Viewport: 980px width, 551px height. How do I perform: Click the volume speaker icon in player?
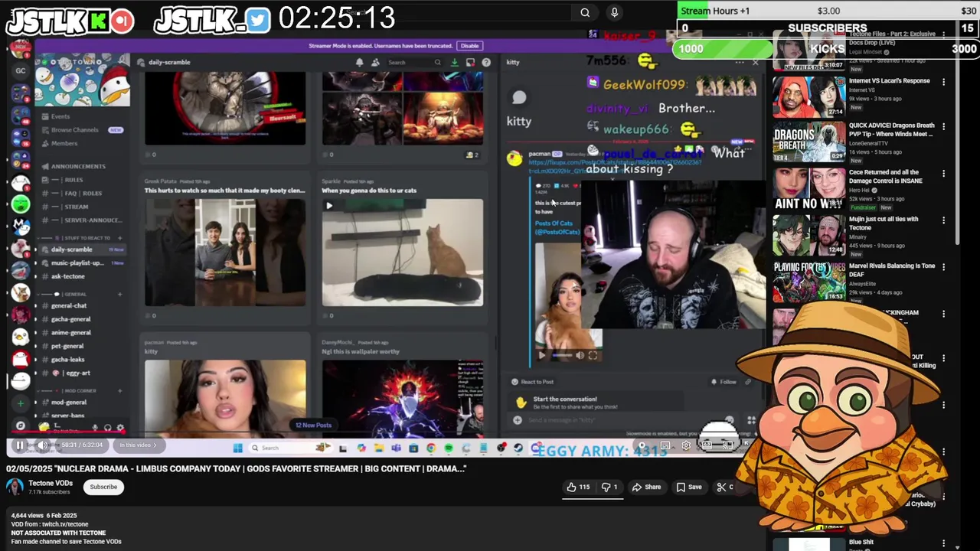(x=43, y=445)
